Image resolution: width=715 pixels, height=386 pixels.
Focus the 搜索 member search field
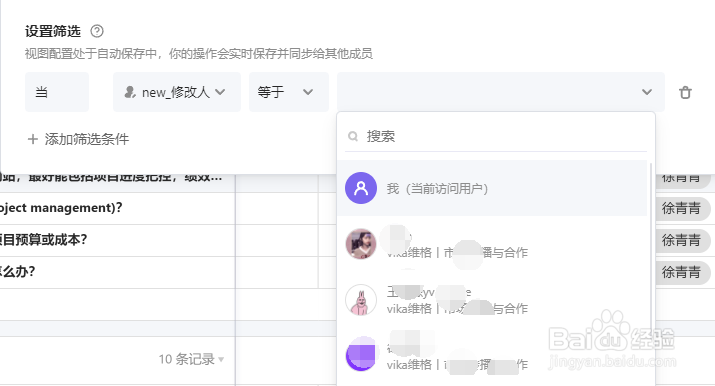click(x=496, y=136)
